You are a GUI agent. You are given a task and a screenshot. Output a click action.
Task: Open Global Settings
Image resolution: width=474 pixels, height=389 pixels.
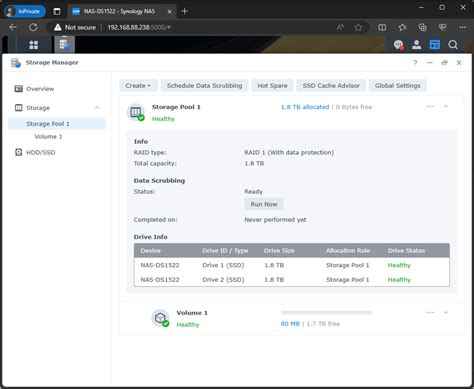coord(397,86)
